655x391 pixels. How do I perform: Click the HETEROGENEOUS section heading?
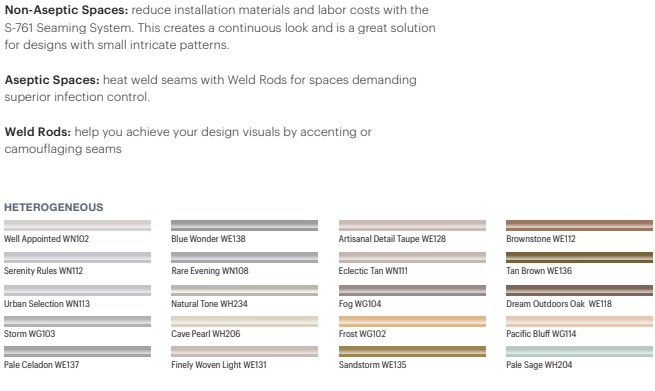point(53,207)
